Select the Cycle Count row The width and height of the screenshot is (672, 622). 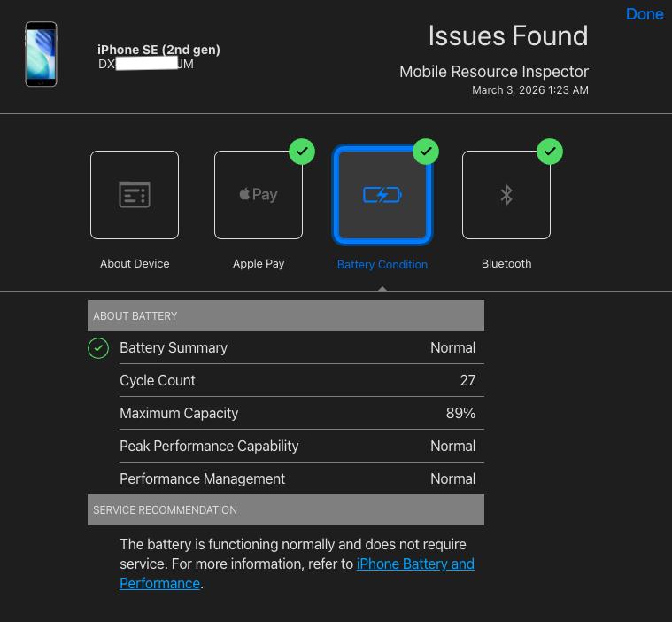tap(297, 380)
